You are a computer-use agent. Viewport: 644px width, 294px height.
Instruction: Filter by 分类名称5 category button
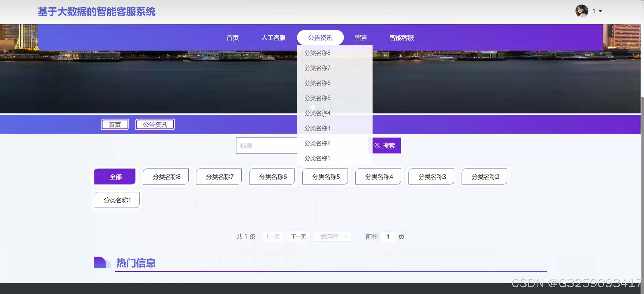[x=325, y=176]
